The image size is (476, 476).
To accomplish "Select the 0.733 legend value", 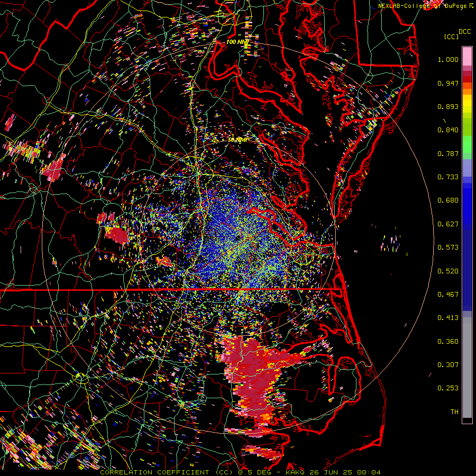I will [448, 177].
